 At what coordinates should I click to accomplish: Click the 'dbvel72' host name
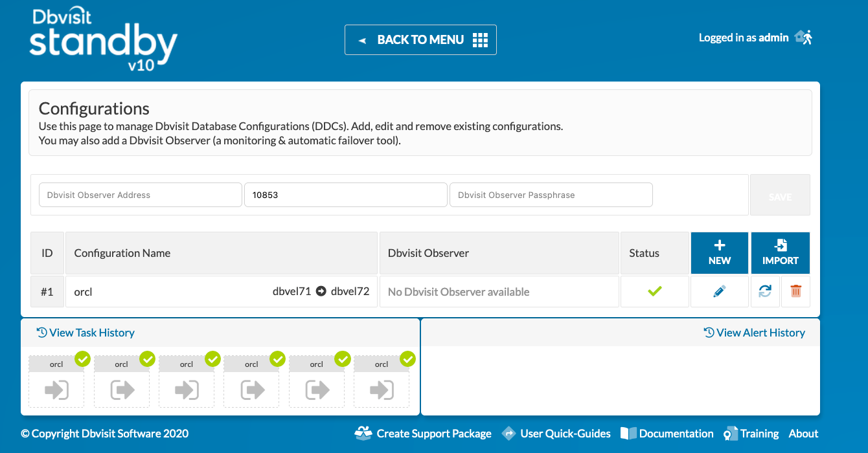coord(350,291)
